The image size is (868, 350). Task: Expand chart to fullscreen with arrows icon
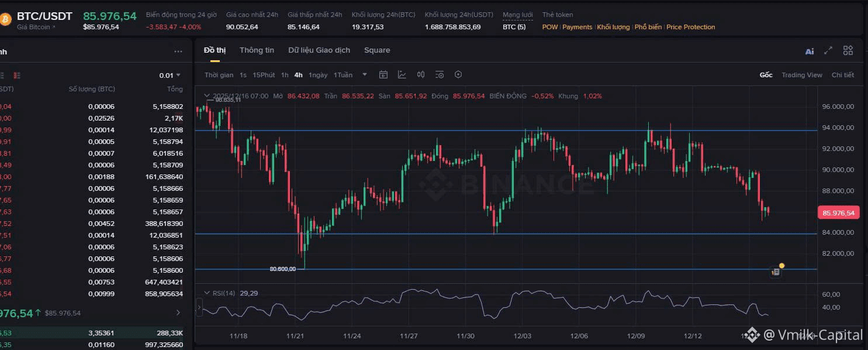tap(828, 51)
